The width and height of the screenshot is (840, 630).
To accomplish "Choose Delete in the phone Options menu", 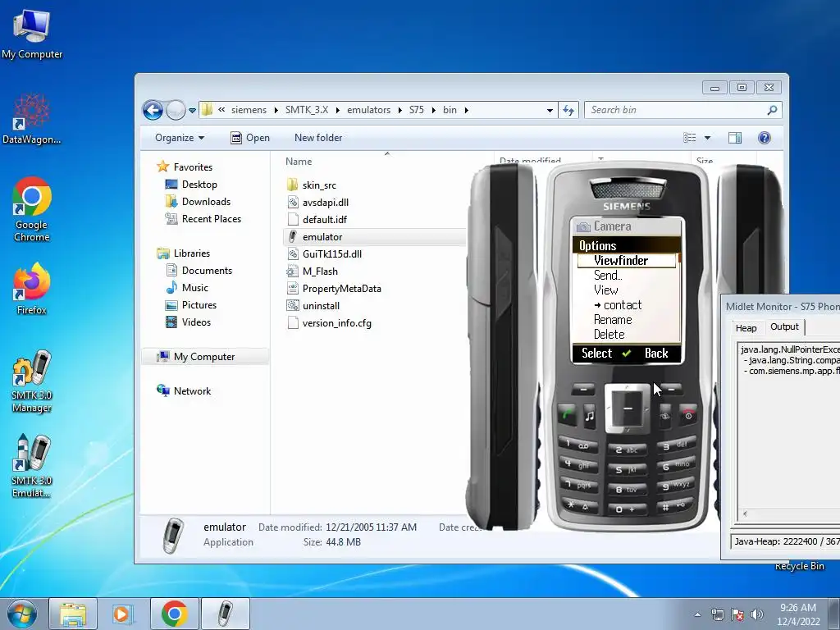I will (x=609, y=335).
